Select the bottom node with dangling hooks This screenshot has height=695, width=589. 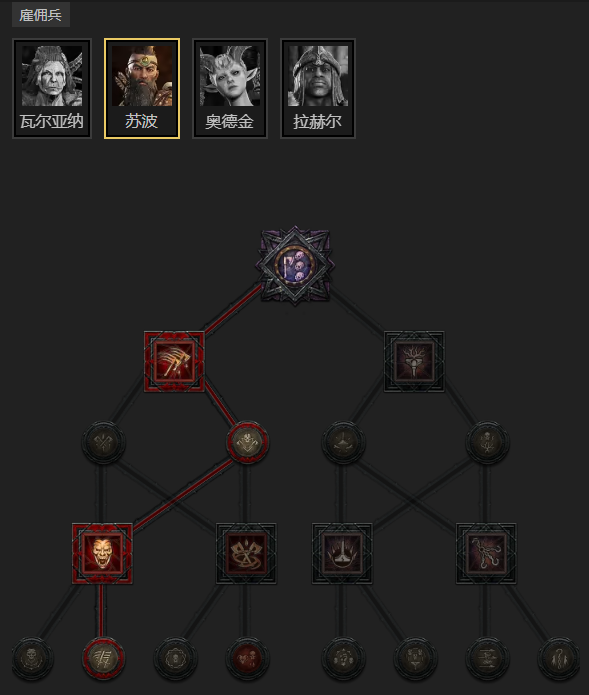click(x=559, y=658)
